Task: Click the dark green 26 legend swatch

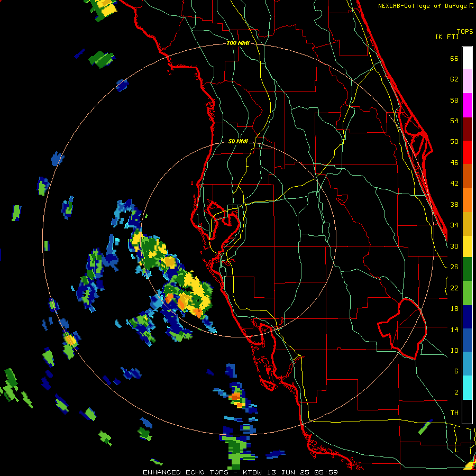Action: pos(467,269)
